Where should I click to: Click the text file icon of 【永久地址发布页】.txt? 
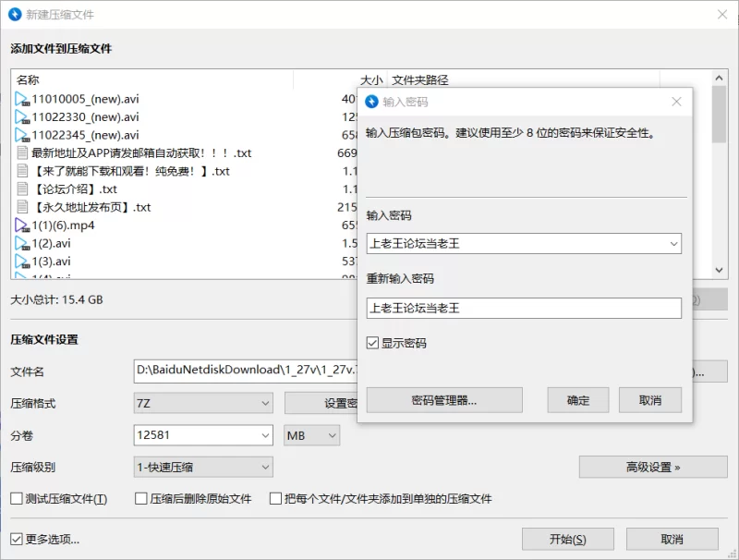22,207
